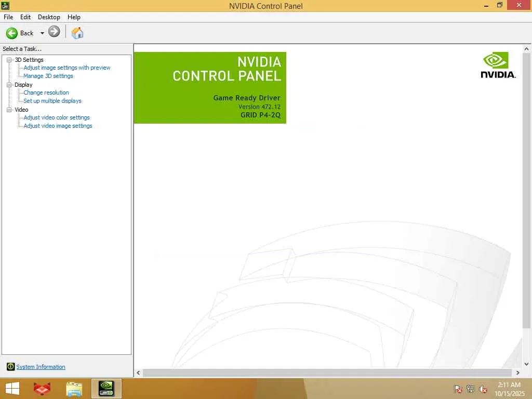This screenshot has height=399, width=532.
Task: Open the Action Center flag tray icon
Action: [x=458, y=389]
